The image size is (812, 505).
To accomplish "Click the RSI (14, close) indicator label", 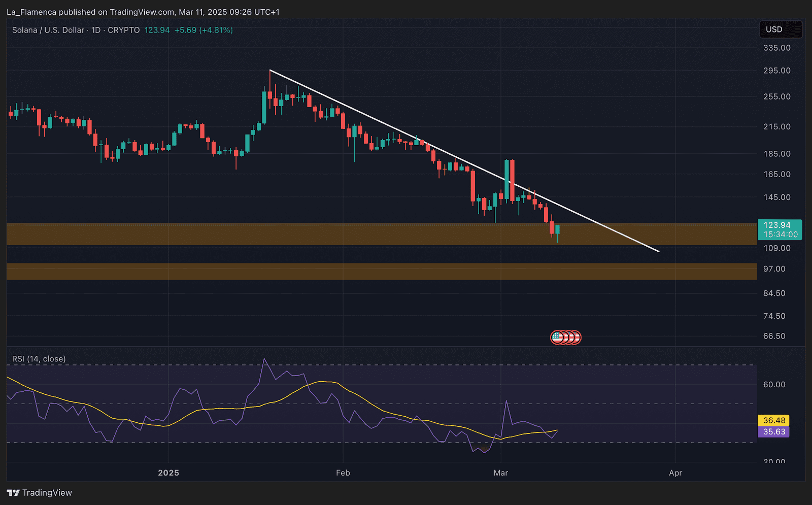I will point(39,359).
